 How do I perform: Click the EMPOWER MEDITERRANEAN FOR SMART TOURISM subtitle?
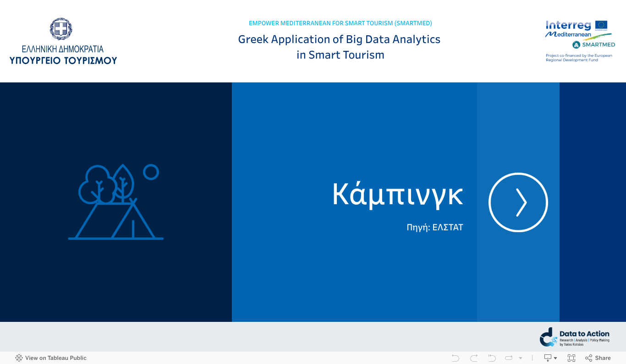point(340,23)
